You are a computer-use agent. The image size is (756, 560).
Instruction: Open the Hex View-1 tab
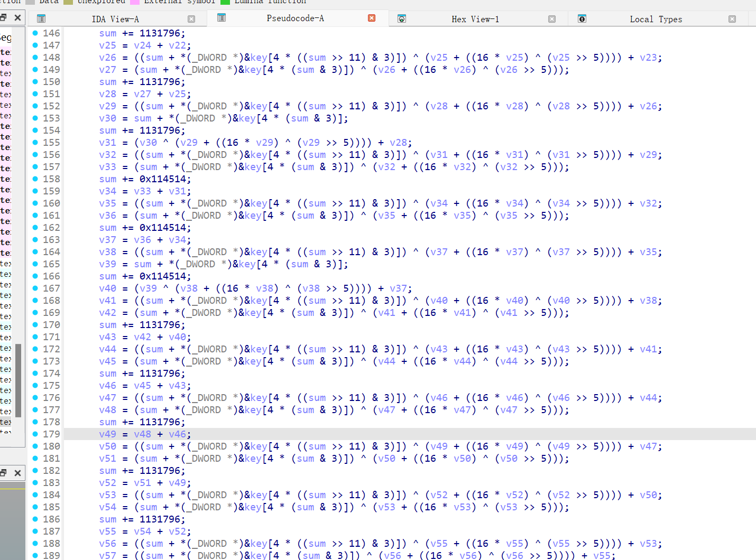click(475, 19)
